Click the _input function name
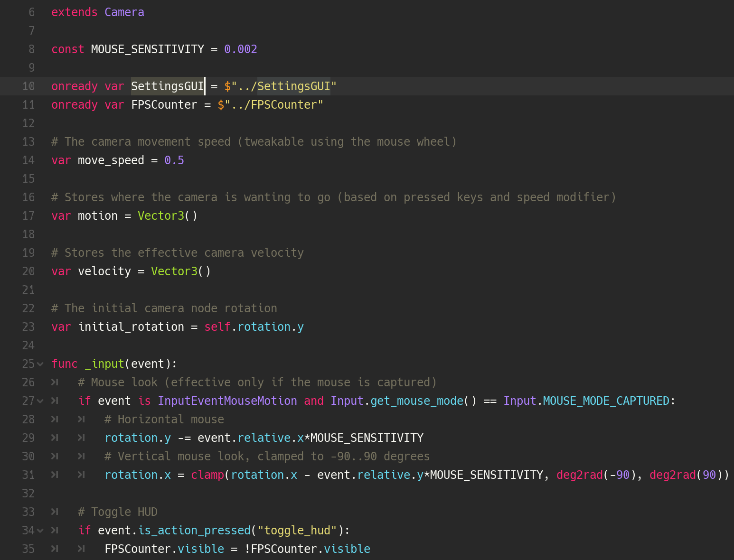This screenshot has height=560, width=734. [x=104, y=364]
